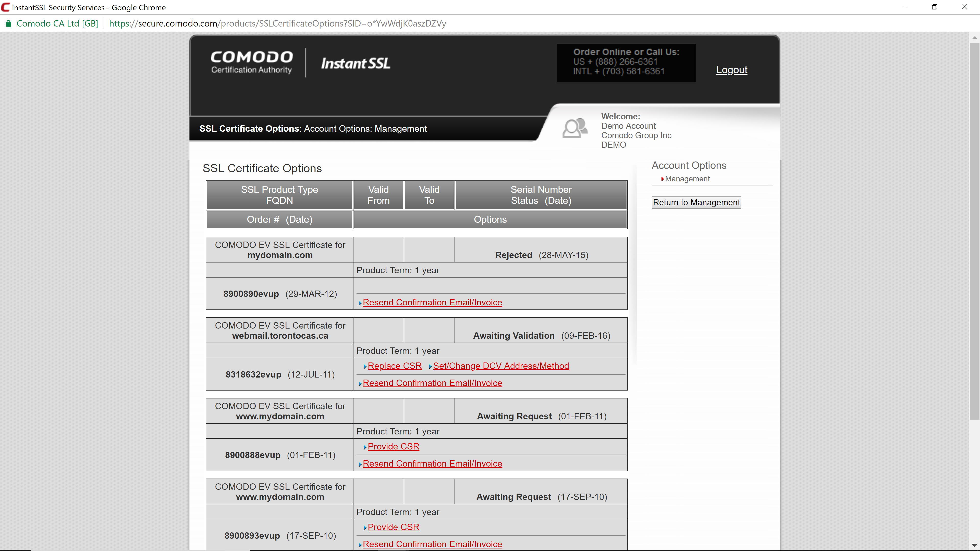Click the Valid From column header
980x551 pixels.
[378, 195]
